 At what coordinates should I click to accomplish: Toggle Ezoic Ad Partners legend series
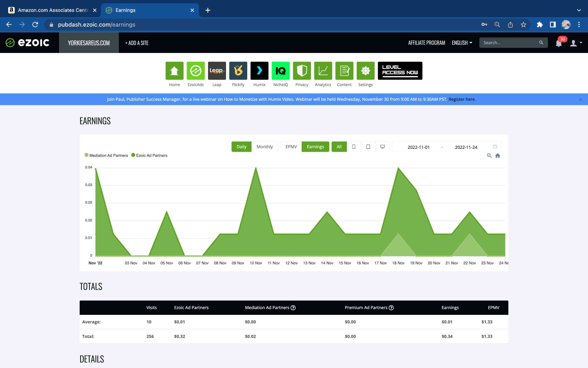click(149, 155)
